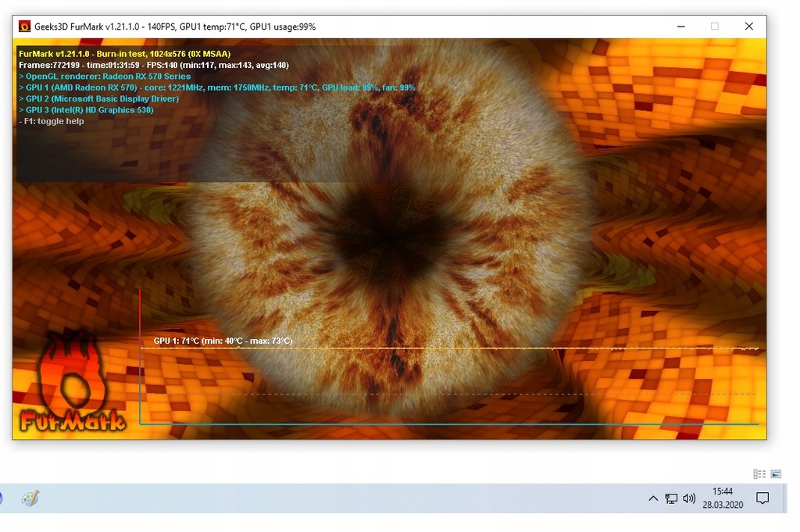Open the Action Center notifications icon

(x=762, y=498)
